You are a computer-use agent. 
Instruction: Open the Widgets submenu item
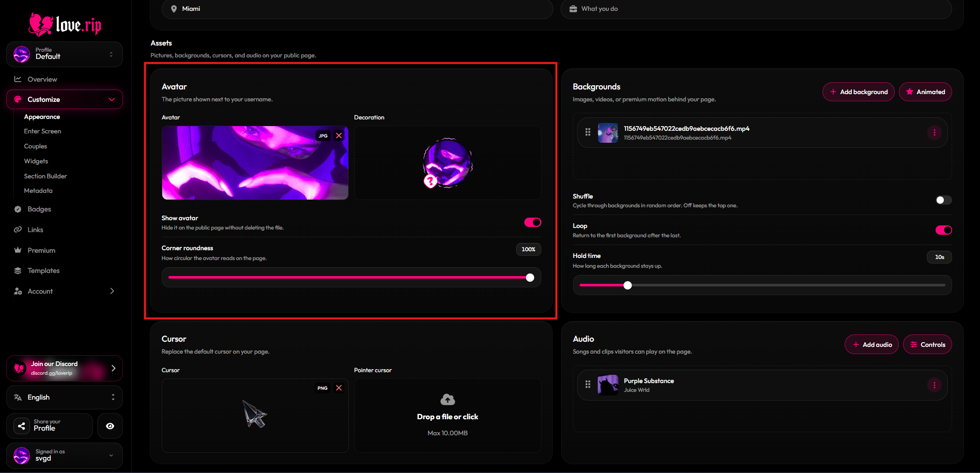click(x=36, y=161)
